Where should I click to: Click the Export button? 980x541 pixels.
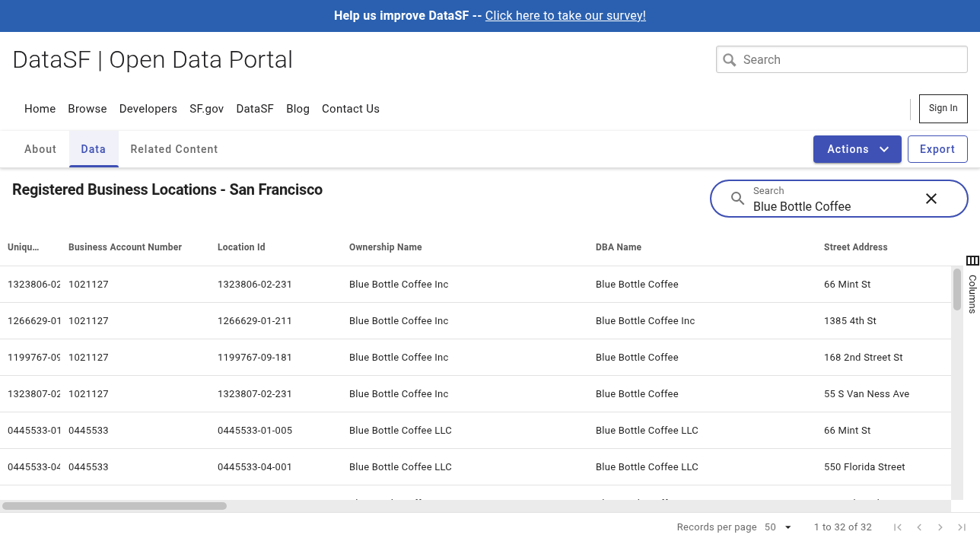pos(937,149)
